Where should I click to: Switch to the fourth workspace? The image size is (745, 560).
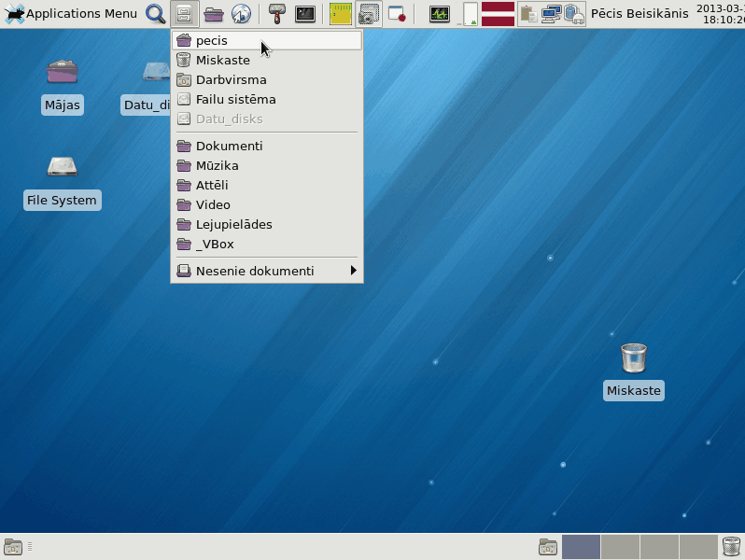click(x=698, y=547)
